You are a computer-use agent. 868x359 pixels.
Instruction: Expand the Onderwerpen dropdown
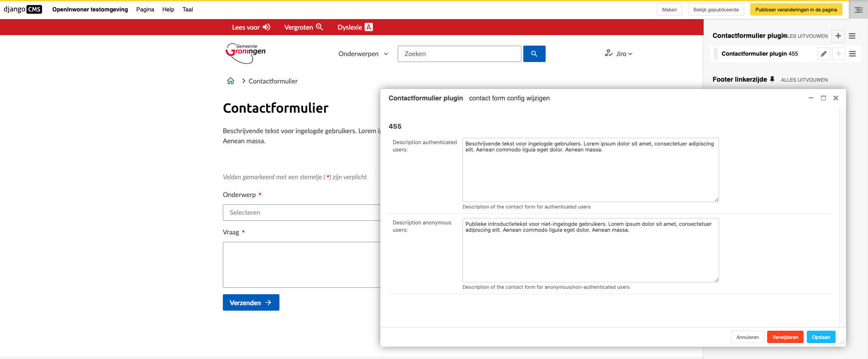(363, 54)
